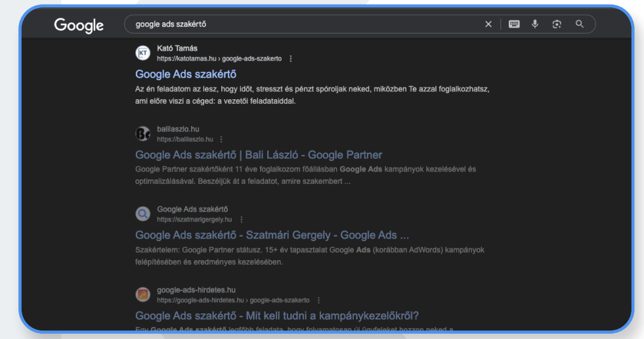Click the snippet starting Szakértelem: Google Partner státusz
The image size is (644, 339).
coord(310,256)
